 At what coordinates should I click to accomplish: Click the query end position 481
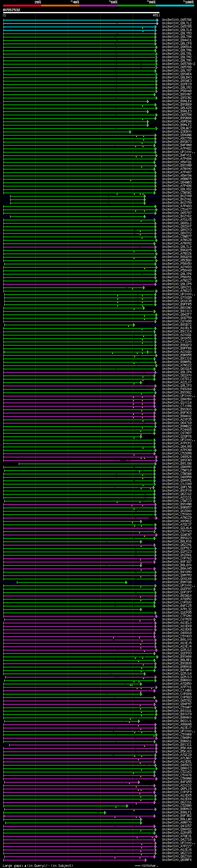(155, 15)
